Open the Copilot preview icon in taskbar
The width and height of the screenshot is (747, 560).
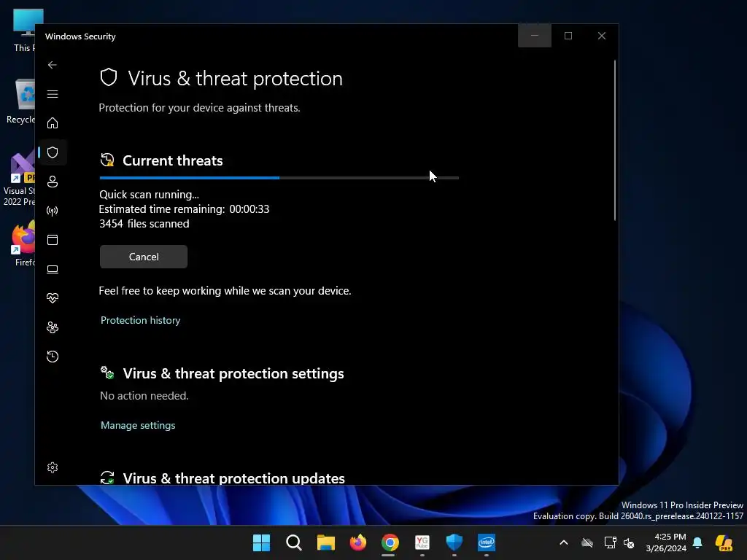(x=724, y=542)
